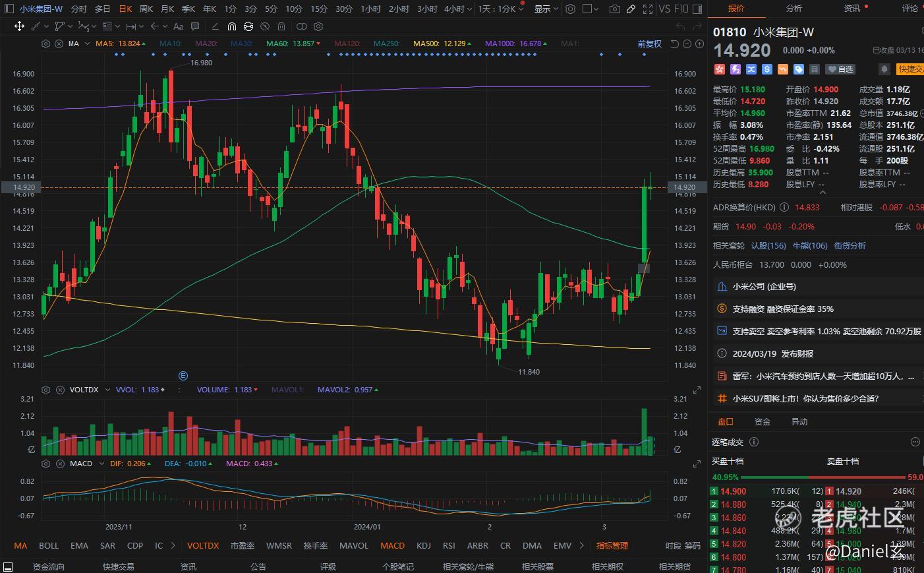Switch to the 异动 tab

[799, 421]
